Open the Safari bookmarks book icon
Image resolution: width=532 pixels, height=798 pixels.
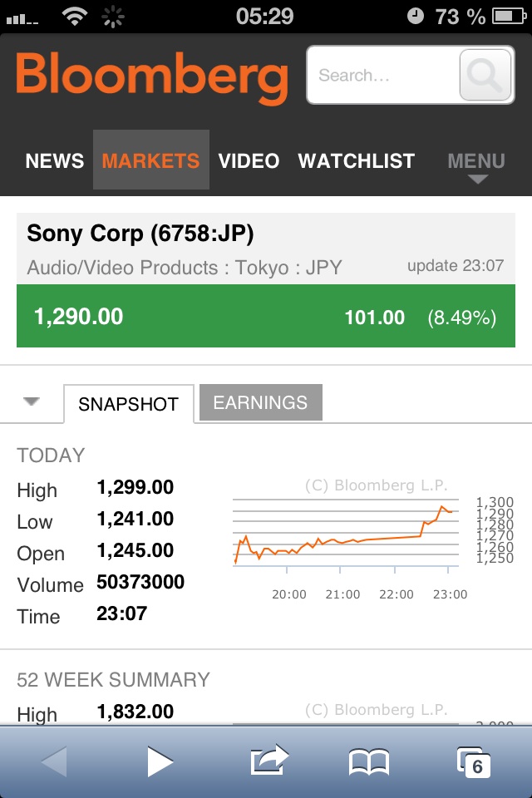pos(369,761)
